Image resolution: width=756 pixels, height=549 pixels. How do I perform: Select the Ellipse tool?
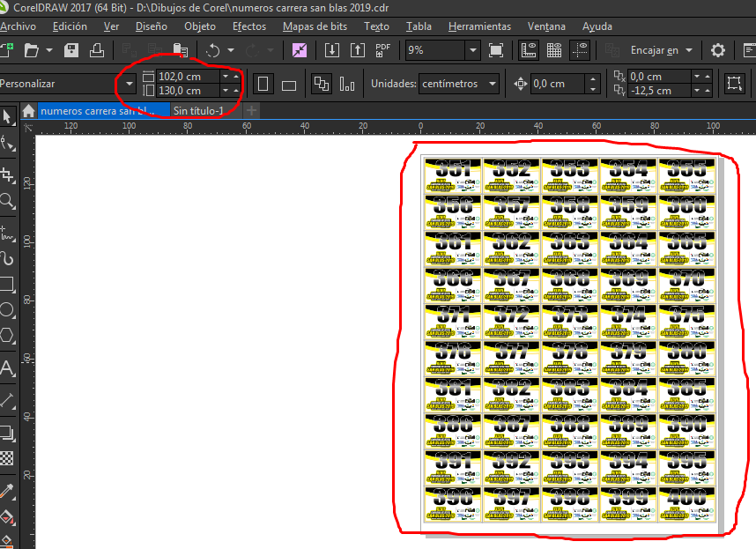tap(7, 310)
